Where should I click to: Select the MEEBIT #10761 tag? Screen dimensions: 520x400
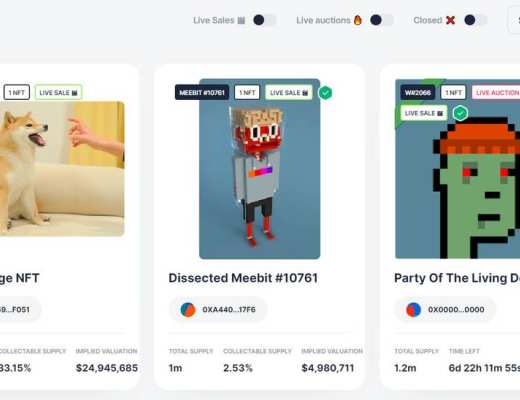click(x=202, y=92)
